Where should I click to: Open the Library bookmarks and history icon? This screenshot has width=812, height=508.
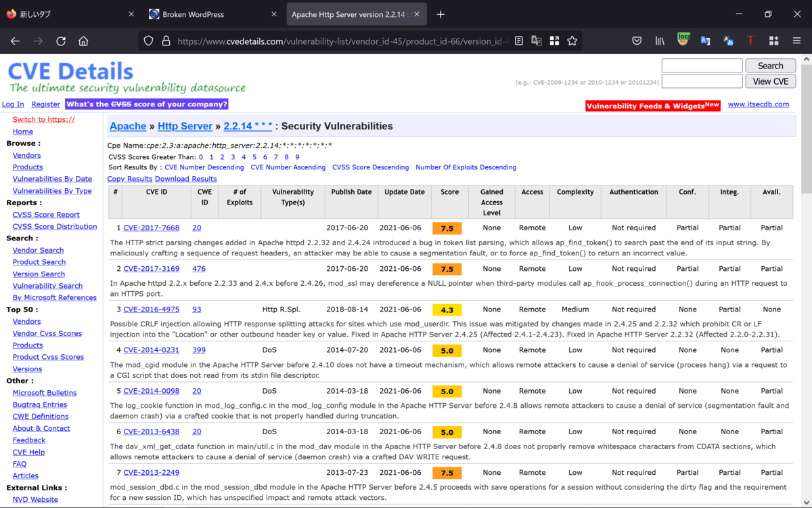[x=660, y=41]
